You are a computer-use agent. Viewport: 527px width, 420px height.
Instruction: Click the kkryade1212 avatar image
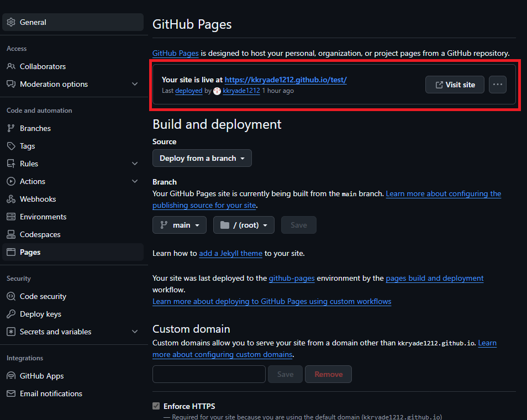click(x=217, y=91)
